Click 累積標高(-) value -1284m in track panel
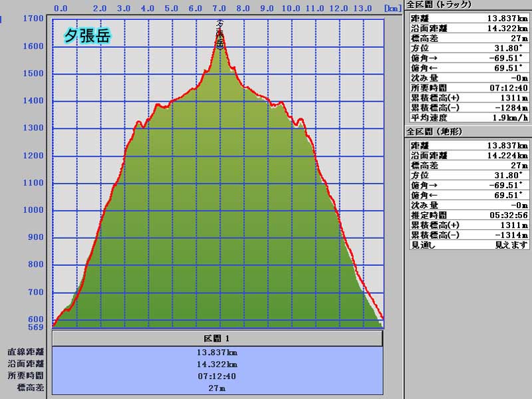The width and height of the screenshot is (532, 399). 509,107
